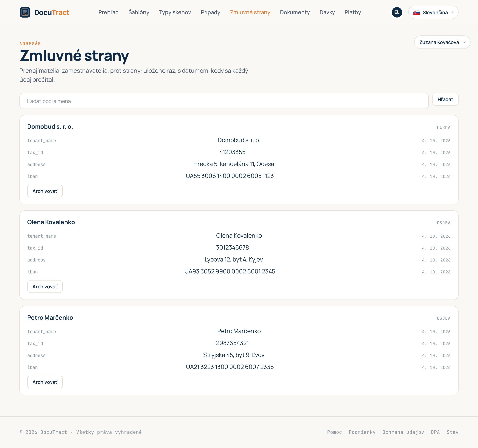The height and width of the screenshot is (448, 478).
Task: Click tax id value 2987654321
Action: pos(232,343)
